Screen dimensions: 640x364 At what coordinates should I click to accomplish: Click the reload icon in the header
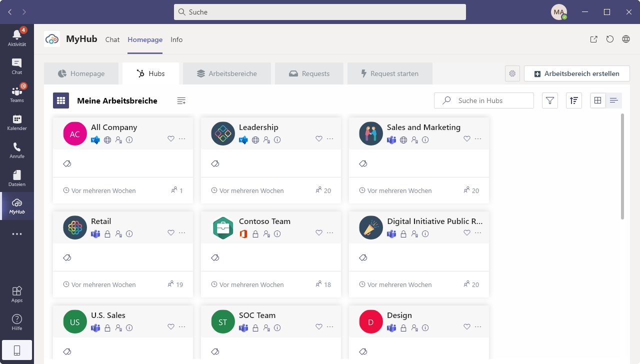tap(609, 39)
